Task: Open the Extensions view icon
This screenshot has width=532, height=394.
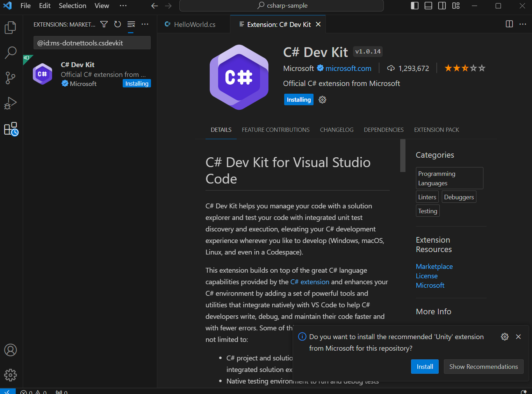Action: pos(11,129)
